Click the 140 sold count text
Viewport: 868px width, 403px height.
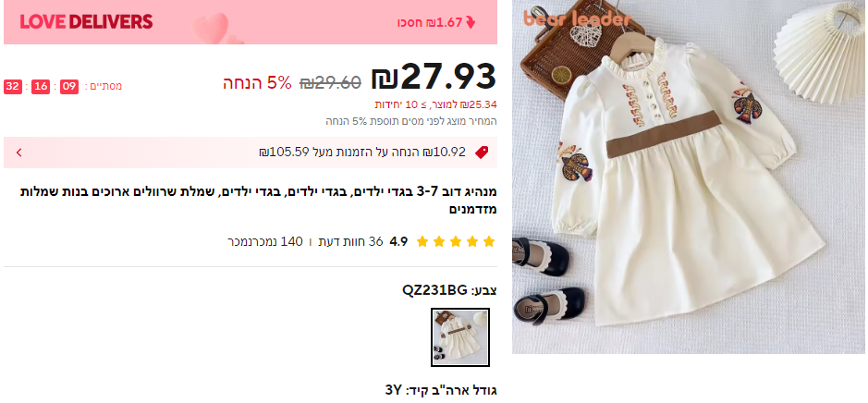click(x=265, y=241)
